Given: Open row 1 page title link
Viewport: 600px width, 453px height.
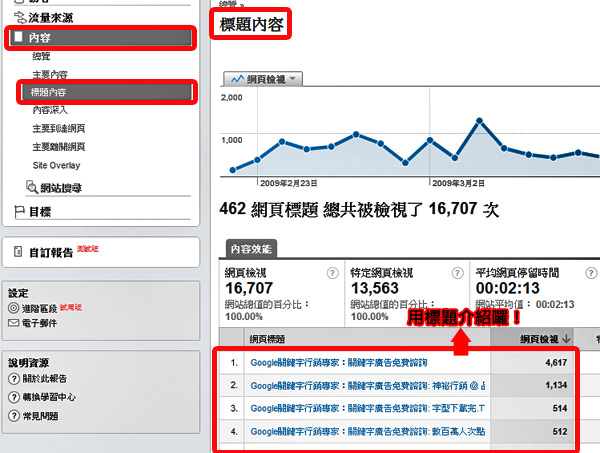Looking at the screenshot, I should pos(339,363).
